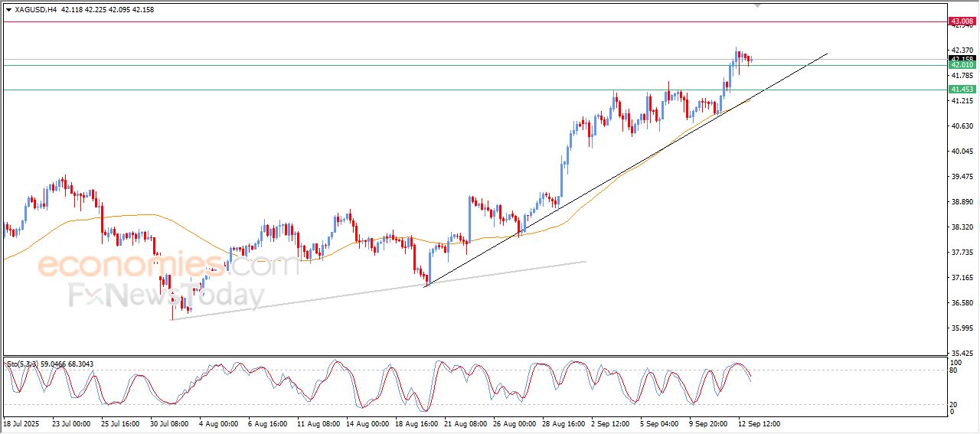This screenshot has height=434, width=980.
Task: Click the 38.890 price axis value
Action: click(x=962, y=201)
